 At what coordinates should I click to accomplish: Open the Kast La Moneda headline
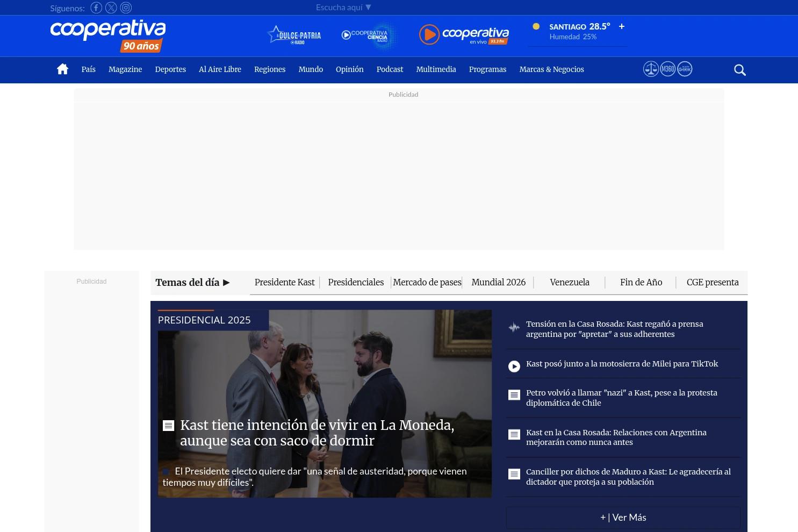pyautogui.click(x=317, y=433)
